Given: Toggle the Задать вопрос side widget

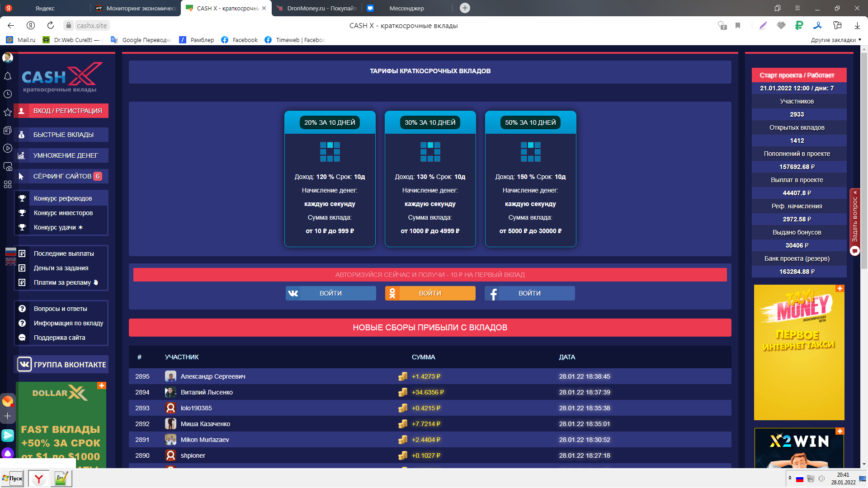Looking at the screenshot, I should pos(854,222).
